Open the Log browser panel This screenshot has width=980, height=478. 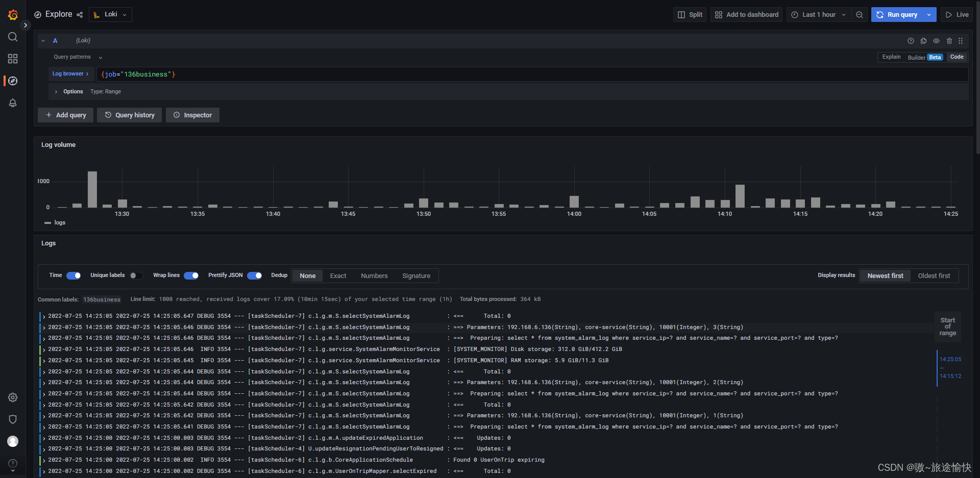(71, 74)
